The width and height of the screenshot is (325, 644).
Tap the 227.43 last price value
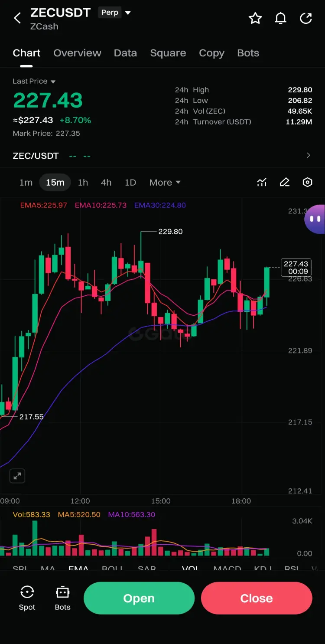[x=48, y=100]
